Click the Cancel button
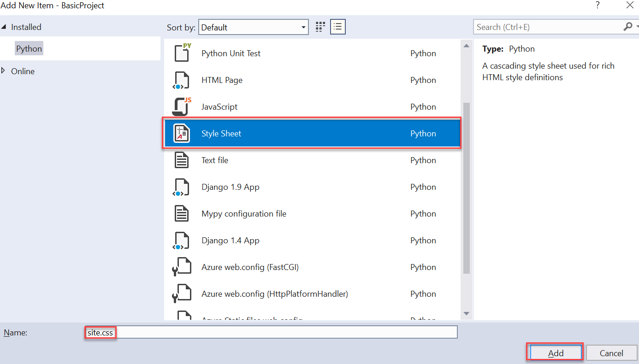 (x=612, y=352)
